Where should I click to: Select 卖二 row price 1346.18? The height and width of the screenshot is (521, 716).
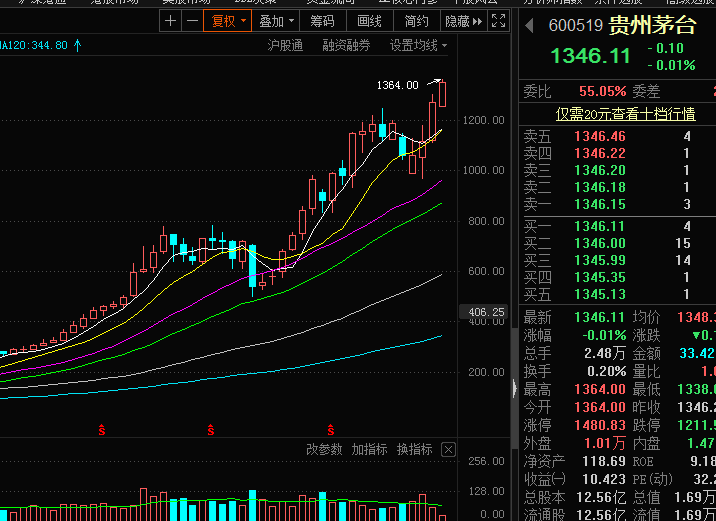coord(600,187)
